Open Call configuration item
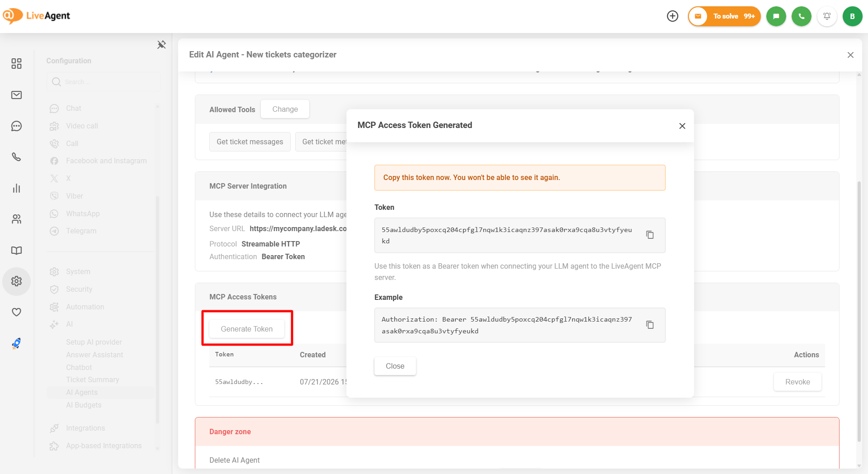The height and width of the screenshot is (474, 868). (x=72, y=144)
